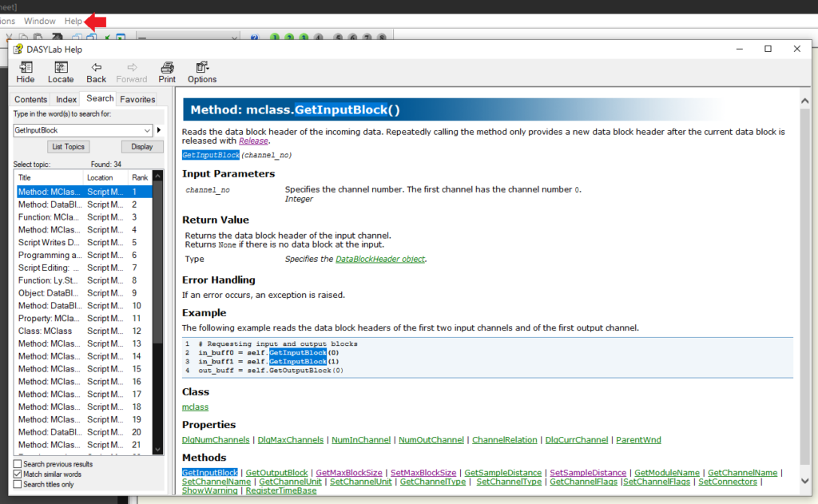The height and width of the screenshot is (504, 818).
Task: Click content pane scroll up arrow
Action: [804, 101]
